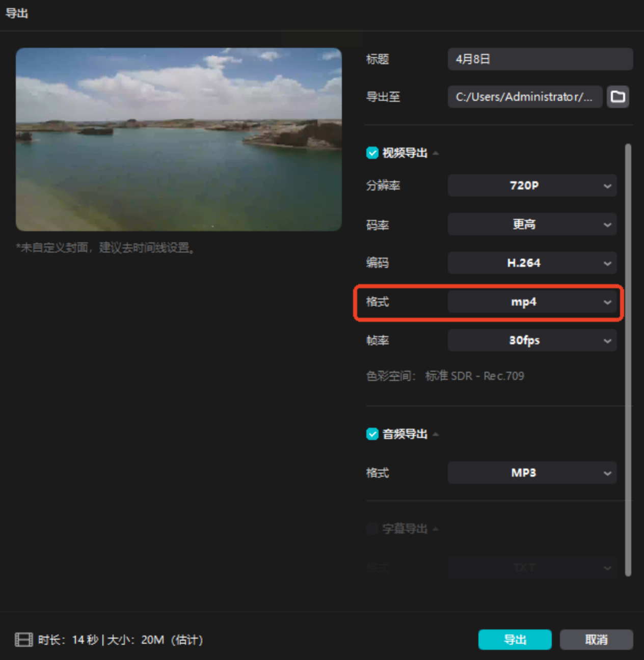Viewport: 644px width, 660px height.
Task: Enable the 字幕导出 checkbox
Action: pos(372,529)
